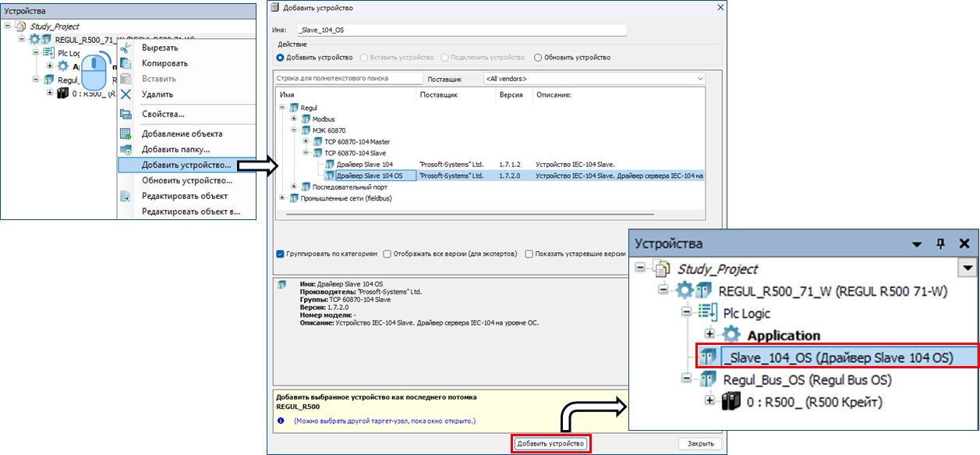Select the Обновить устройство radio button
This screenshot has height=455, width=980.
538,58
